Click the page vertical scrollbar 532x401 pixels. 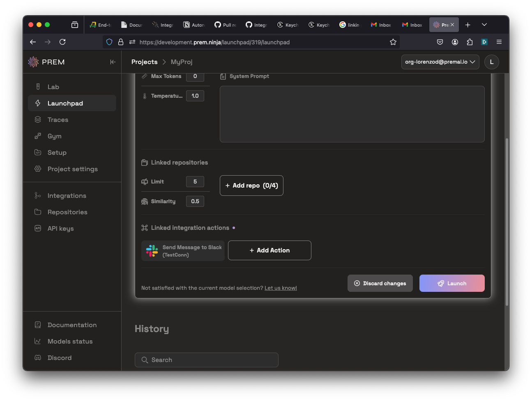pyautogui.click(x=507, y=222)
